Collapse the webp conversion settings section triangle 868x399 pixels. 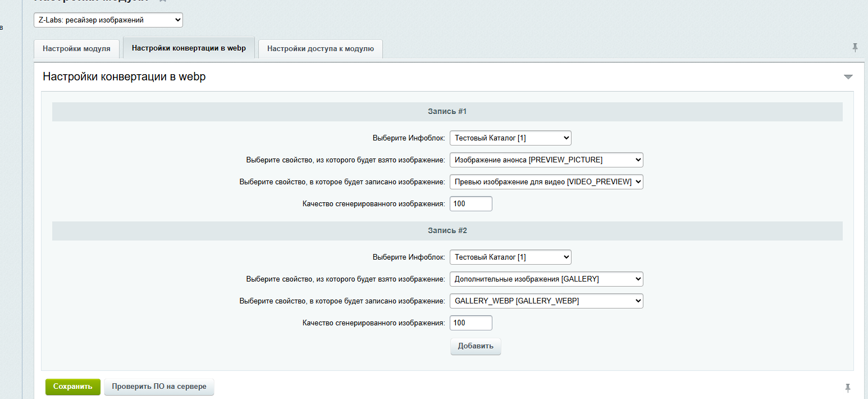(x=848, y=77)
